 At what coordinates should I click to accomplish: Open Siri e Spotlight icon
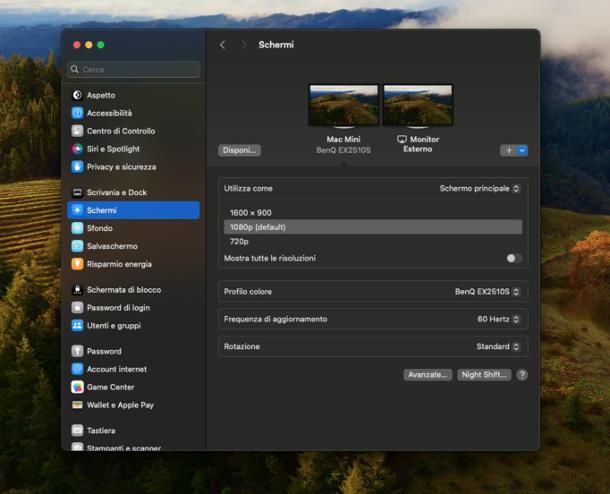point(77,149)
